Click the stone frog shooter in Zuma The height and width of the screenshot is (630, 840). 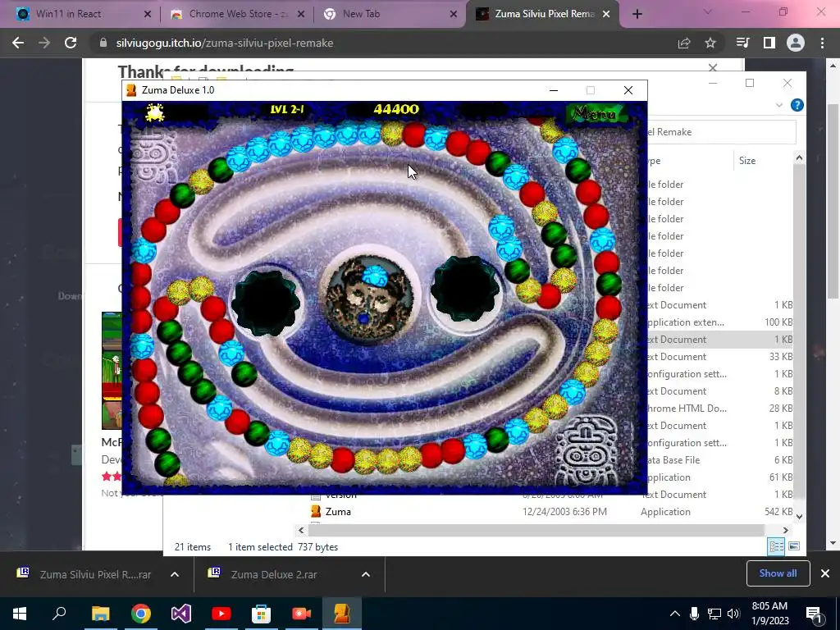[x=370, y=298]
